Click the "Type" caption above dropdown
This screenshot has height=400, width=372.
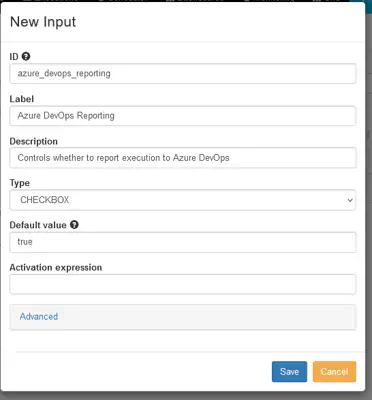(20, 183)
